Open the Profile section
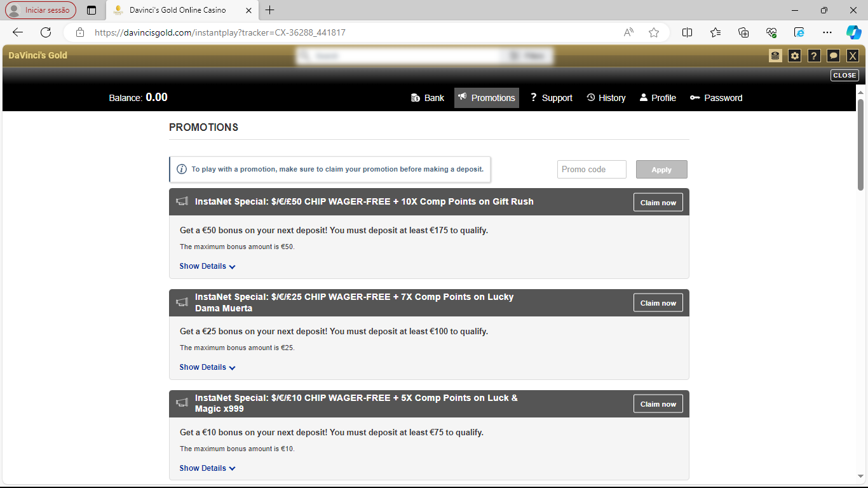Screen dimensions: 868x488 (658, 98)
